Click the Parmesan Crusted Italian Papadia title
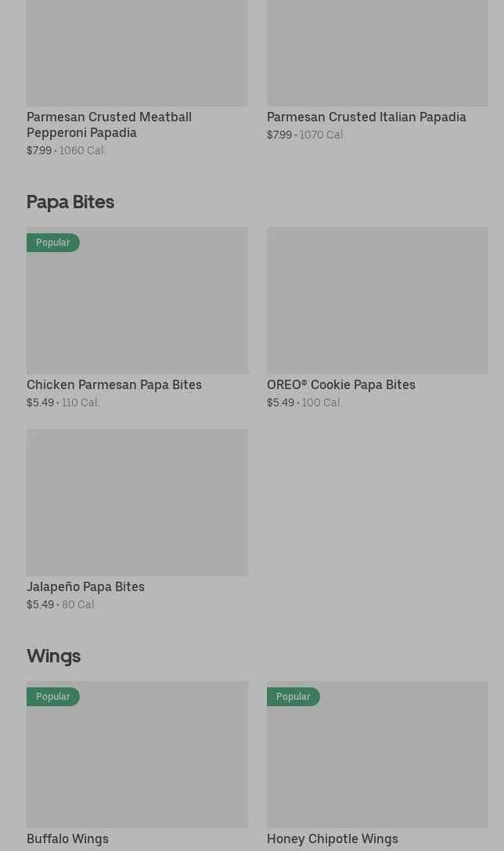Image resolution: width=504 pixels, height=851 pixels. 366,117
